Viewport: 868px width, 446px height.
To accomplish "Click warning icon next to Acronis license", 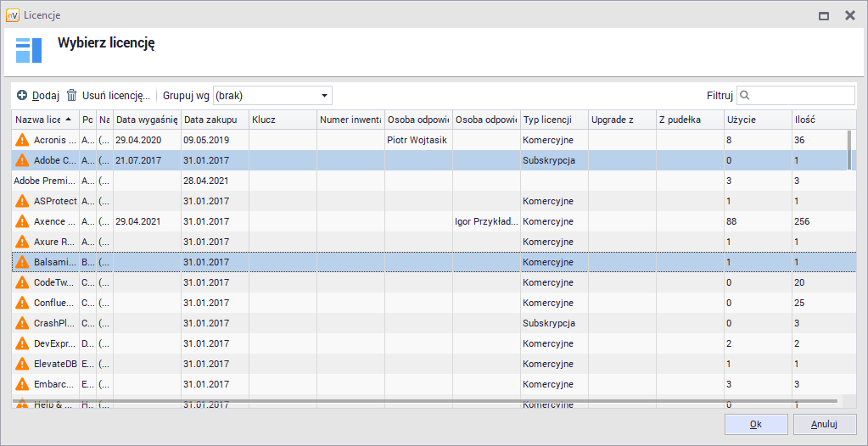I will pyautogui.click(x=23, y=140).
